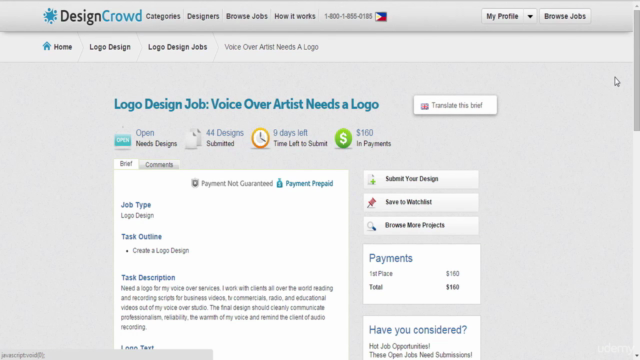
Task: Click the Payment Not Guaranteed shield icon
Action: click(195, 183)
